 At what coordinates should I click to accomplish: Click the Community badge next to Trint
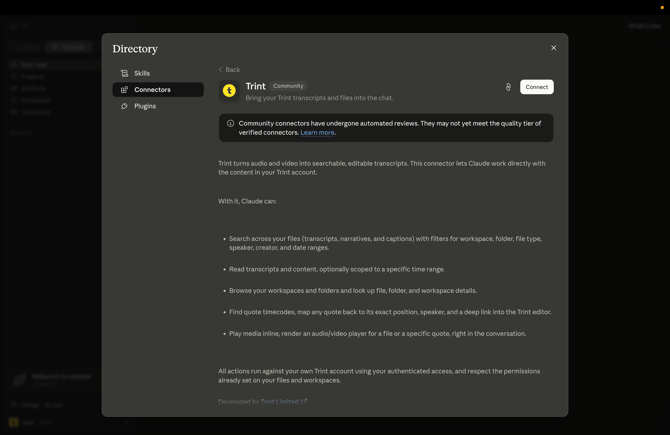point(288,86)
